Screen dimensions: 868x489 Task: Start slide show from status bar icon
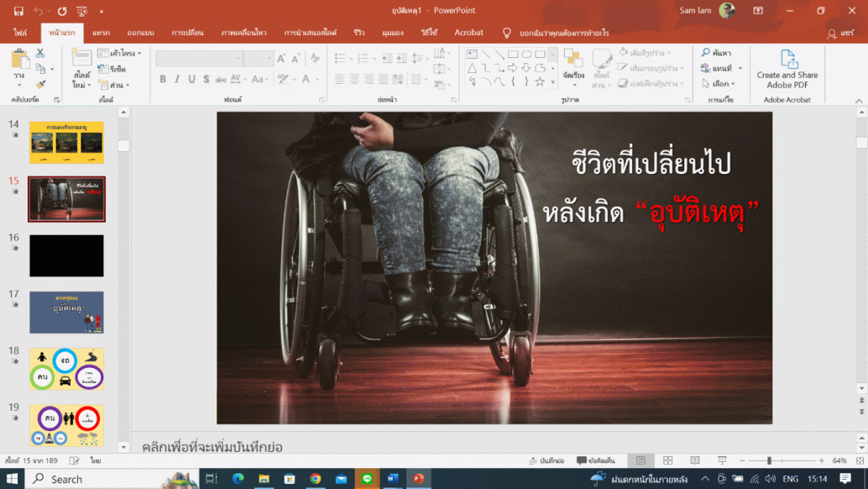click(721, 460)
